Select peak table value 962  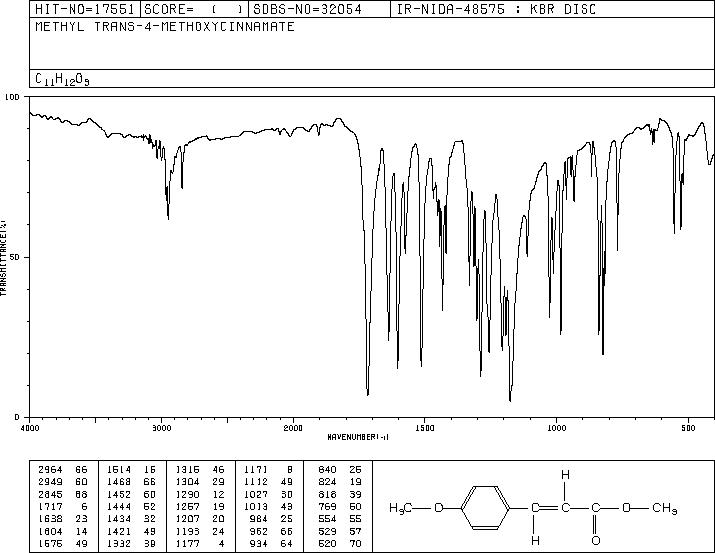click(x=259, y=531)
